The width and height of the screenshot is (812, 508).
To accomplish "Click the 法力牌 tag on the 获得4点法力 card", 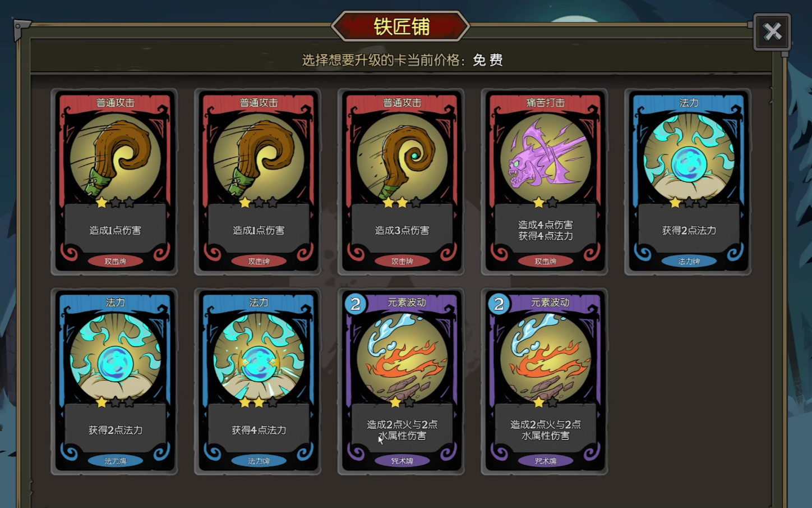I will pos(259,461).
